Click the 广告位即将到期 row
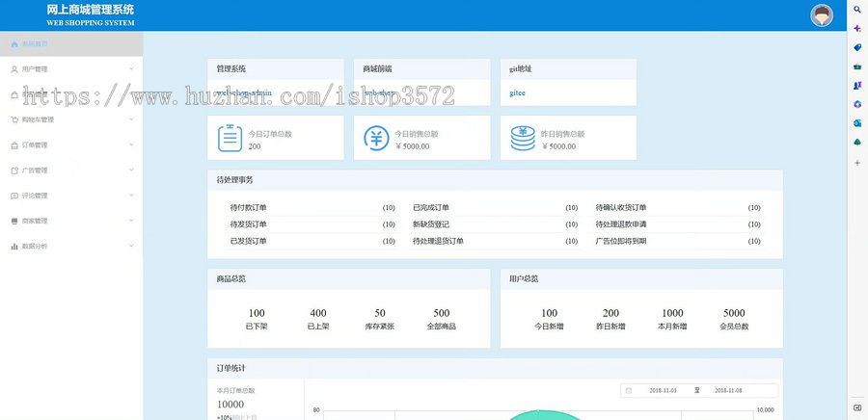 [x=678, y=241]
